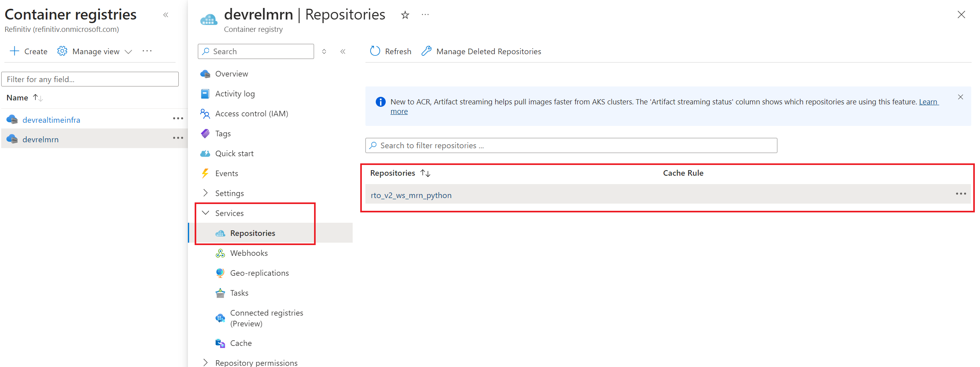Open more commands ellipsis beside Manage view
This screenshot has height=367, width=980.
click(147, 51)
